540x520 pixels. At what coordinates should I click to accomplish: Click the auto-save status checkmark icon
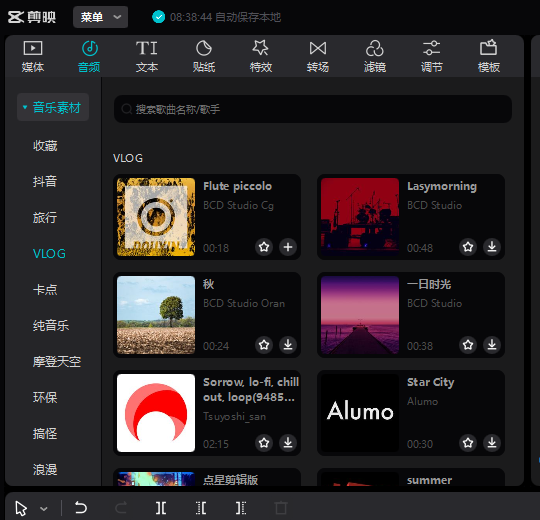[x=158, y=17]
